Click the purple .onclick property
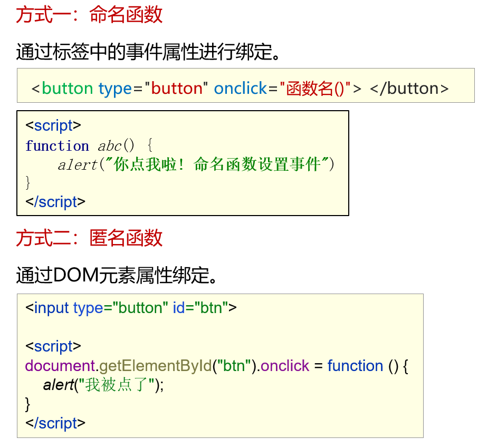The width and height of the screenshot is (478, 448). (283, 365)
